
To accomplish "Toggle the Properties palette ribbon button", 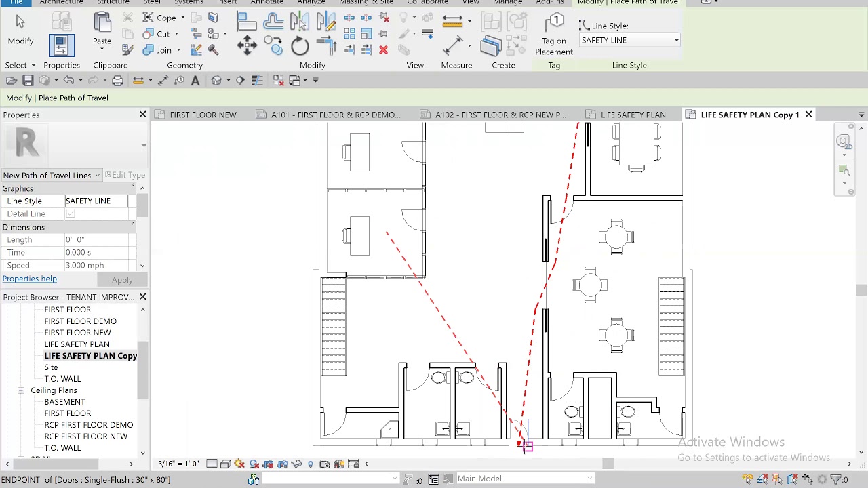I will pyautogui.click(x=60, y=45).
